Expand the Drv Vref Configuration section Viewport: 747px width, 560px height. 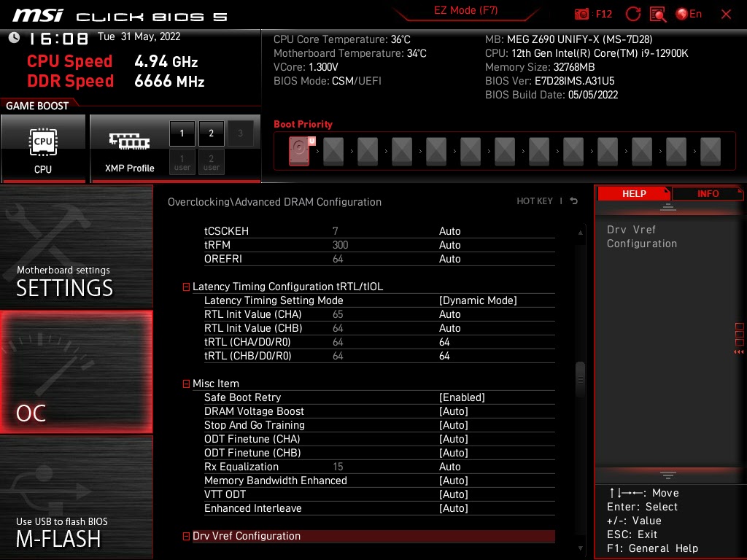(x=186, y=536)
